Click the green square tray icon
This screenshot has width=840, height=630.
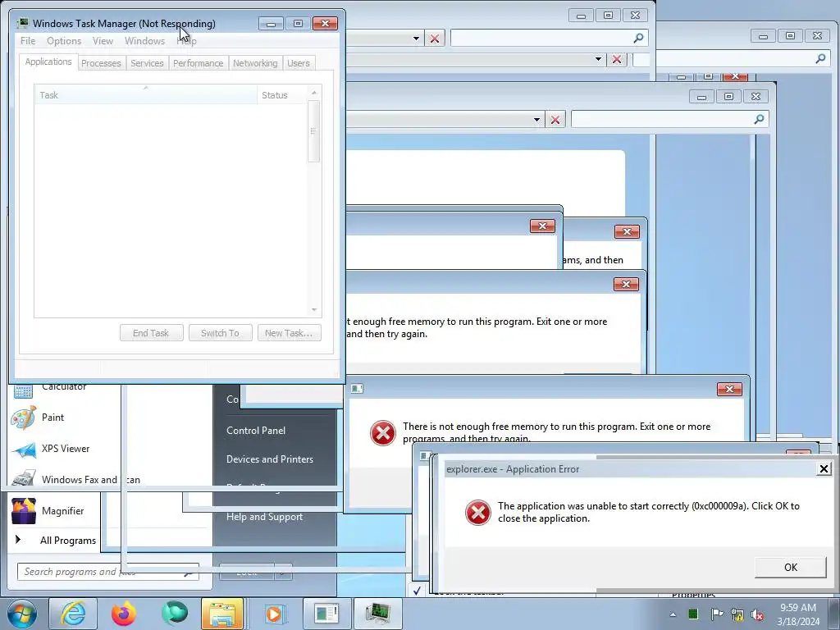693,614
